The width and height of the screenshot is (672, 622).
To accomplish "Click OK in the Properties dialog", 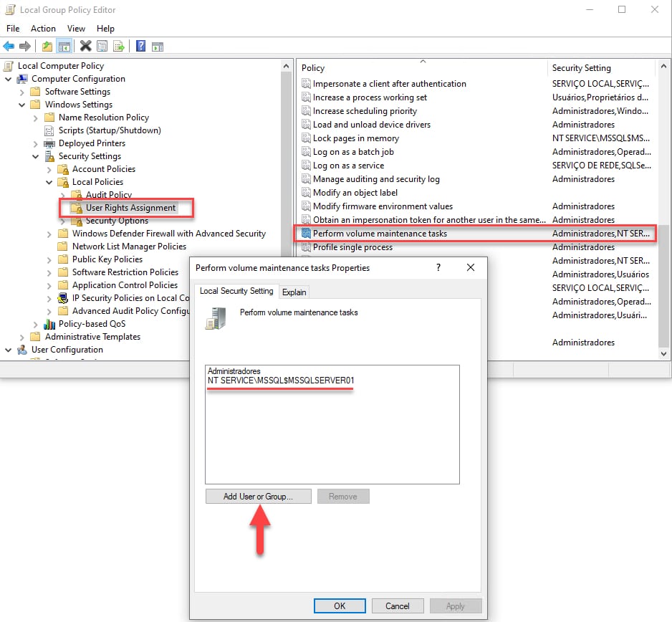I will pos(340,606).
